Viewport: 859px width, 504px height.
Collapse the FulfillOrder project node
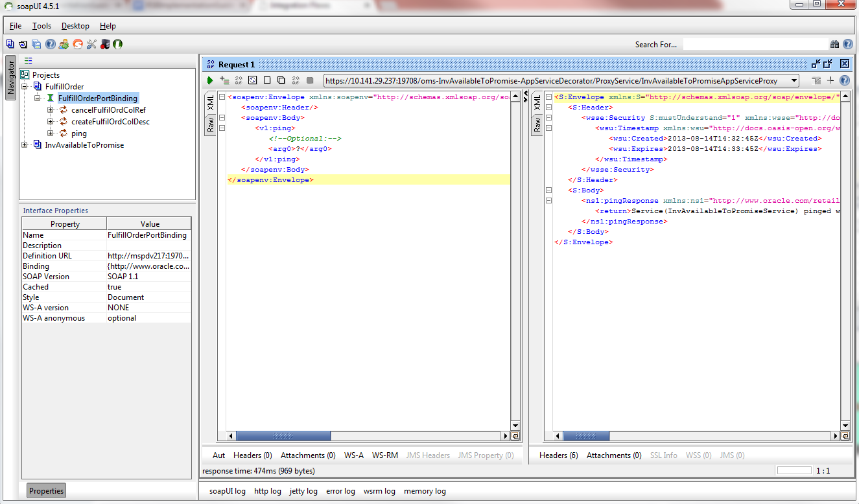coord(25,87)
